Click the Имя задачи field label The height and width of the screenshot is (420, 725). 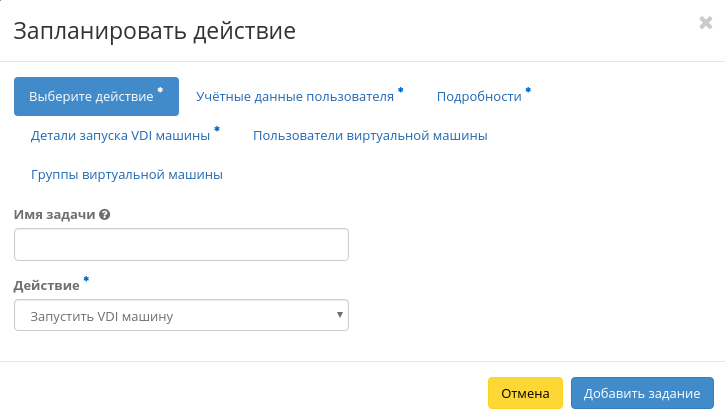tap(55, 214)
